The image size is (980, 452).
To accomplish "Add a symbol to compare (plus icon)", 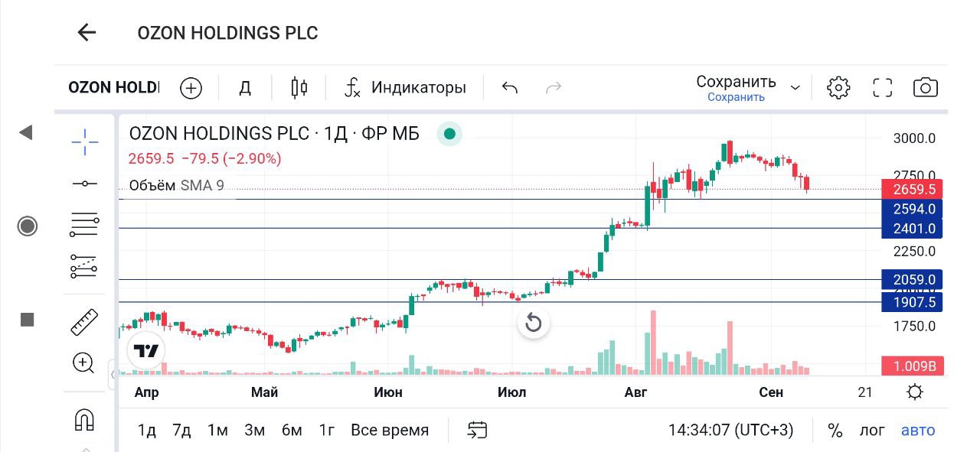I will (x=191, y=88).
